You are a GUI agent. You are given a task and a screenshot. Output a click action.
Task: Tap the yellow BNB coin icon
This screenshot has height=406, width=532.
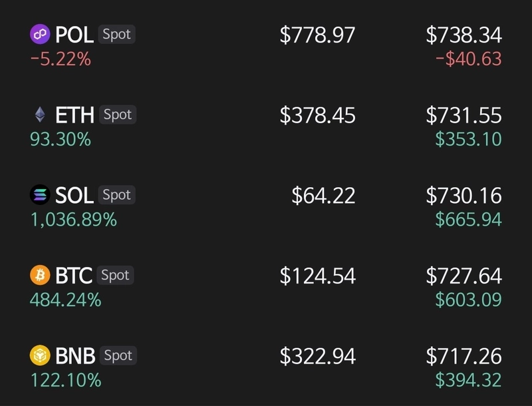[40, 355]
